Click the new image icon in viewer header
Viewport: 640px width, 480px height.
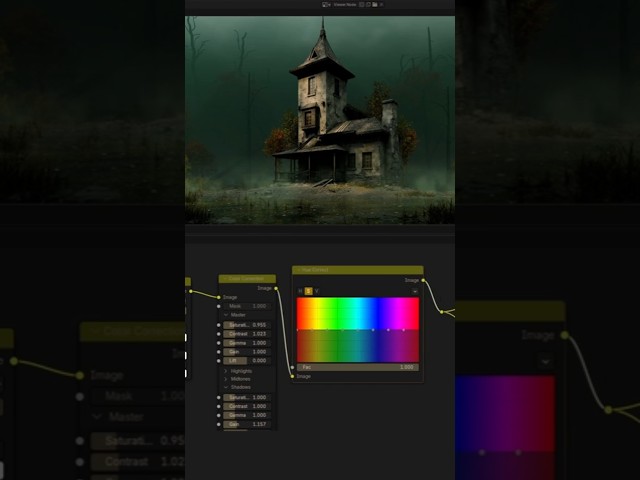pyautogui.click(x=368, y=4)
